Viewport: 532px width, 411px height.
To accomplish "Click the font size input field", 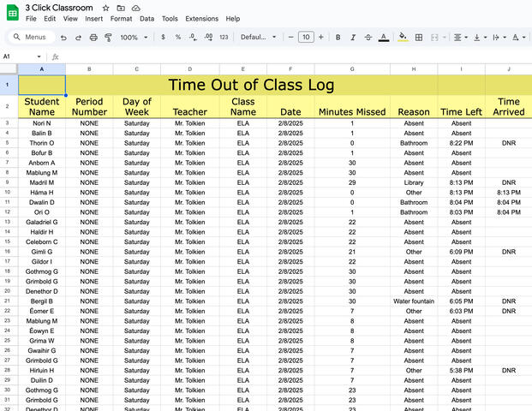I will pos(307,38).
